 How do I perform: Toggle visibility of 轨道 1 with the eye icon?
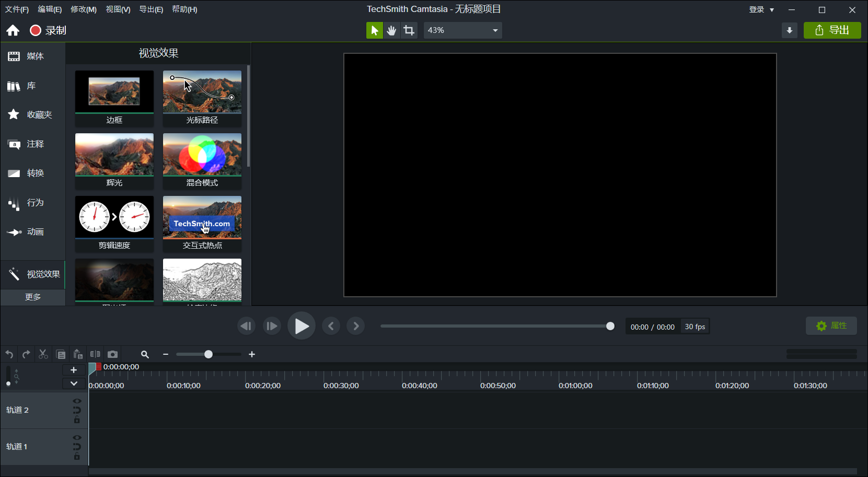[x=77, y=438]
